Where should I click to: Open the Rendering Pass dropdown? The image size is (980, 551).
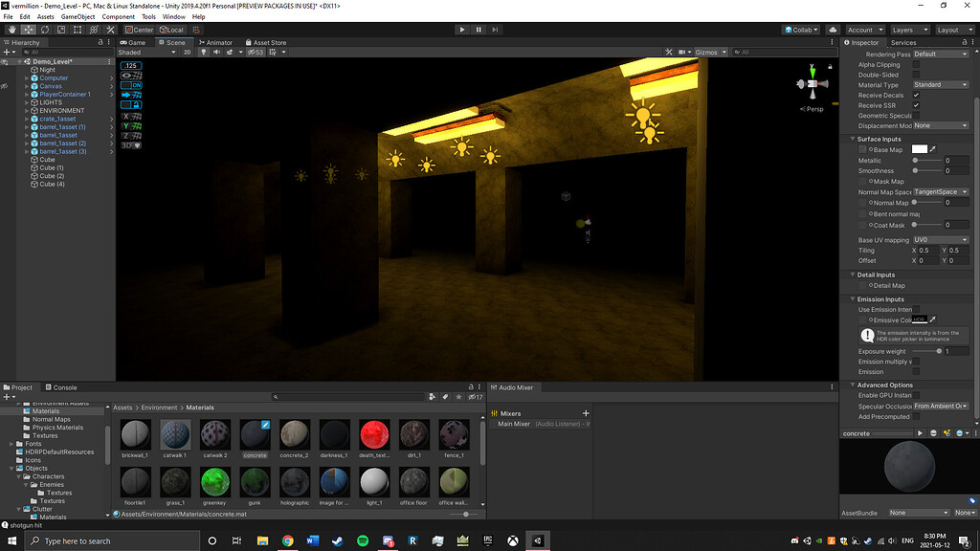941,55
